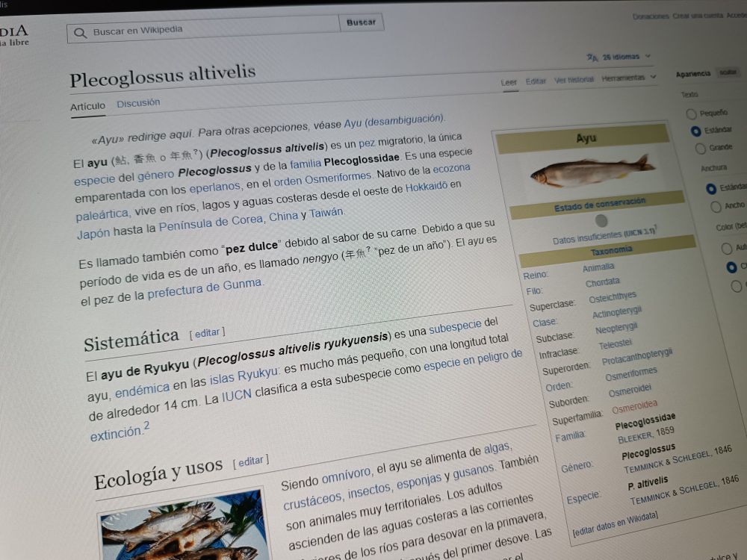Switch to the Discusión tab
Viewport: 747px width, 560px height.
point(139,103)
